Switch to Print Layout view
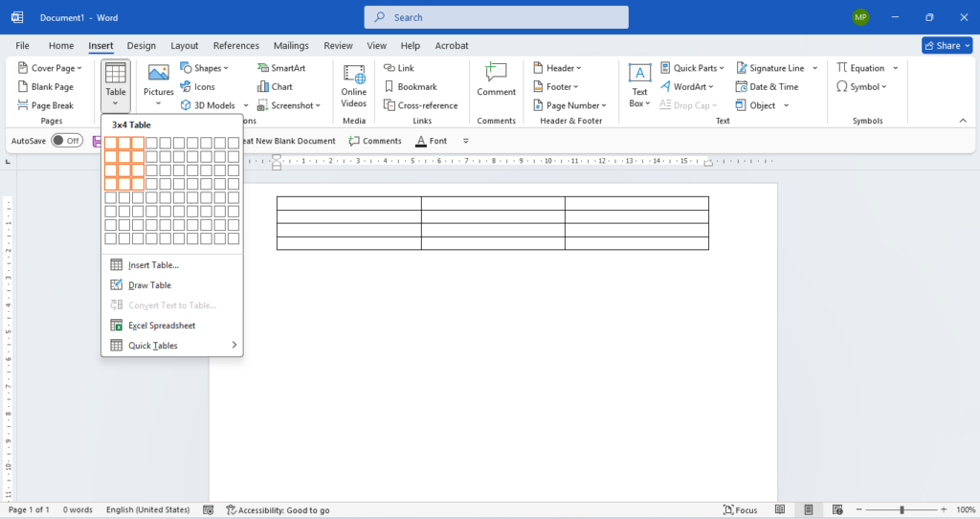This screenshot has width=980, height=519. (x=809, y=510)
